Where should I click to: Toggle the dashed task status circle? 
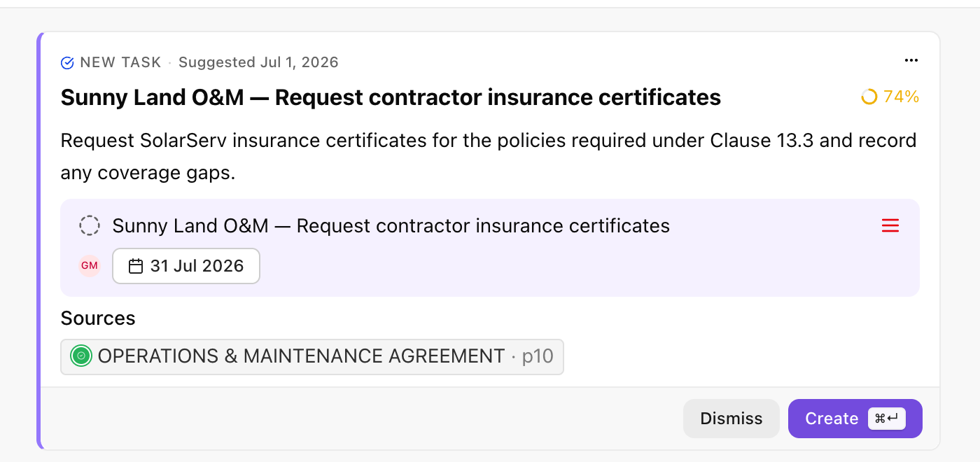[x=90, y=226]
